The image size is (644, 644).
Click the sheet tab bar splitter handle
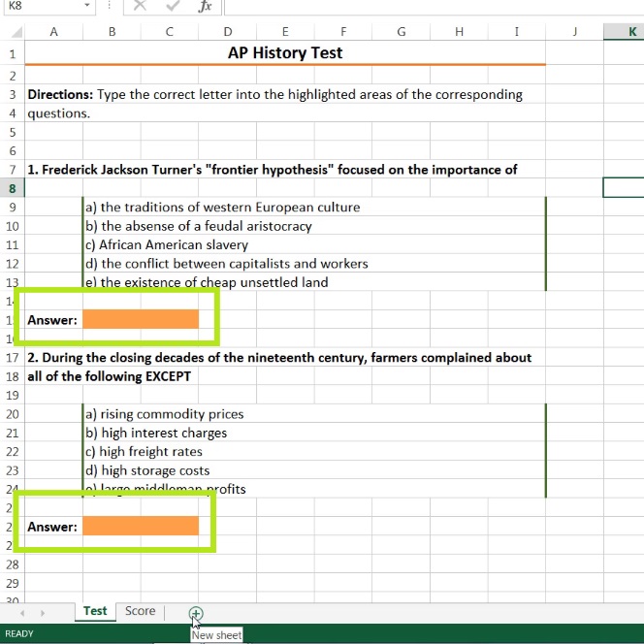164,613
